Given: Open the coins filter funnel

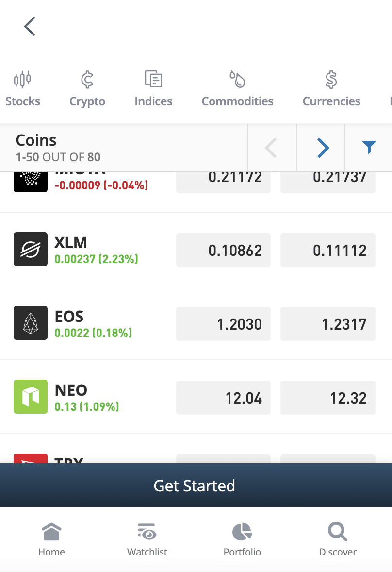Looking at the screenshot, I should pyautogui.click(x=369, y=148).
